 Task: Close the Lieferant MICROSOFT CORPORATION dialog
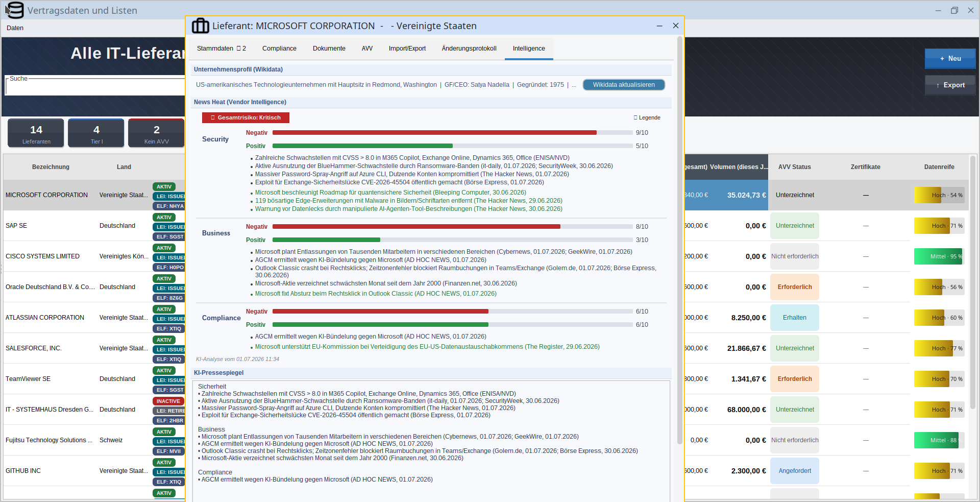pyautogui.click(x=676, y=26)
